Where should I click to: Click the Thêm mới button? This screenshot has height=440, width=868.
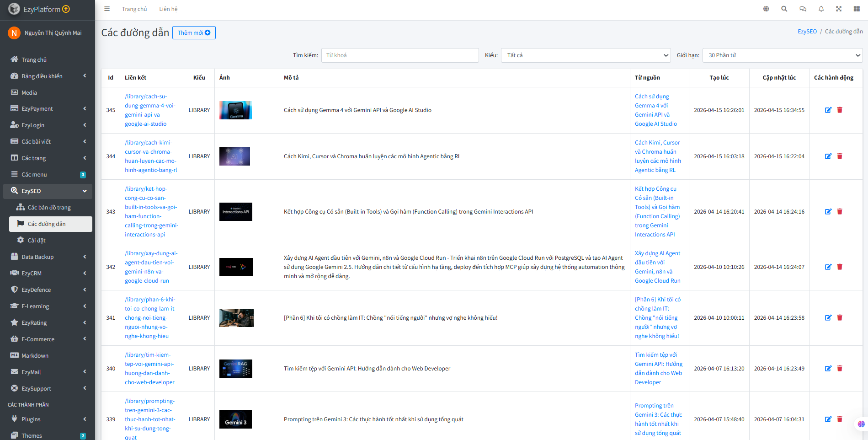coord(194,32)
